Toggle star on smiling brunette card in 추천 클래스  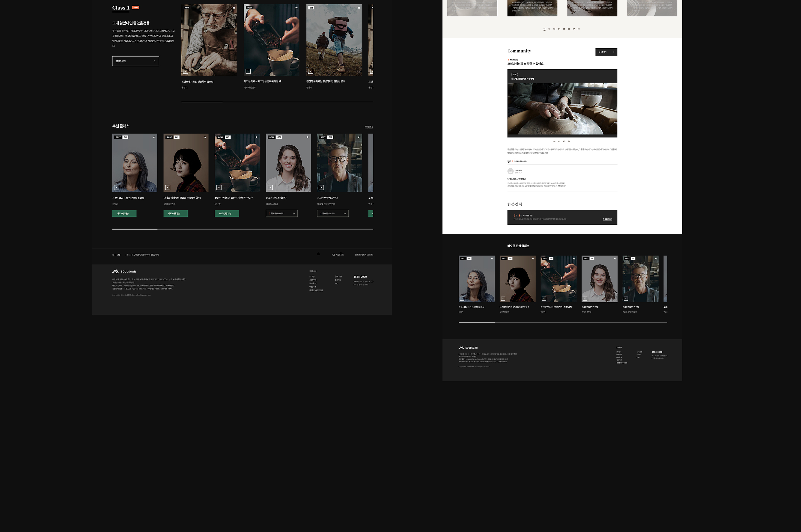307,137
